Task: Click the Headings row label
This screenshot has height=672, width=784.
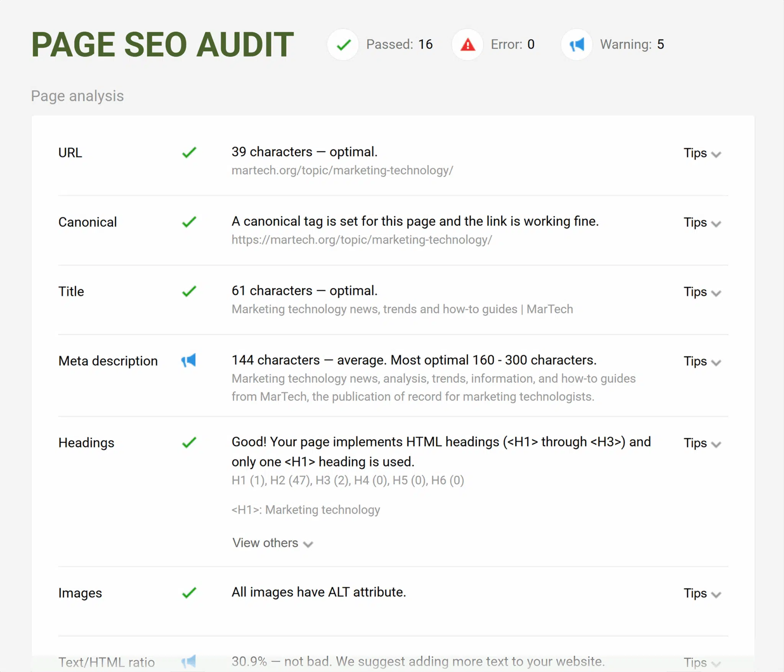Action: pos(86,443)
